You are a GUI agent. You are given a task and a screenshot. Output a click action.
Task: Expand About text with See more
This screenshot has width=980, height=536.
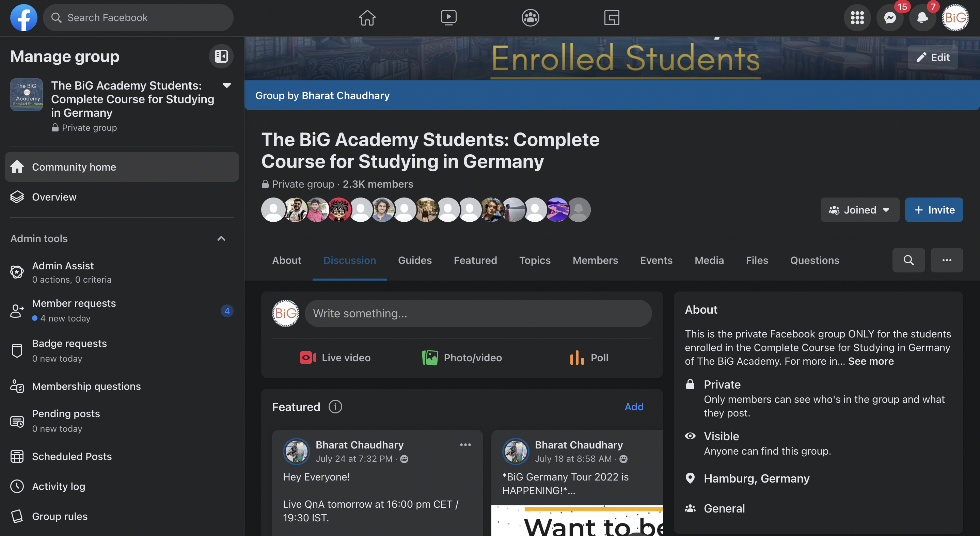(871, 361)
